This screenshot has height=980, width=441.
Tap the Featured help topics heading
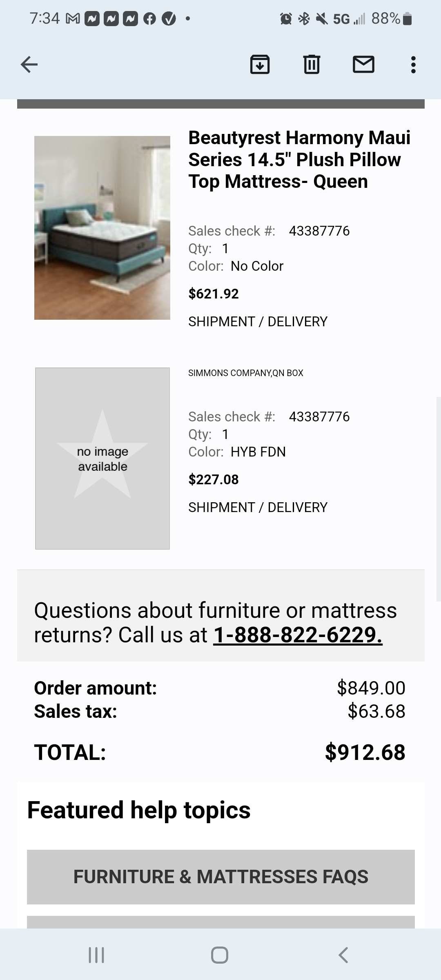(x=139, y=810)
